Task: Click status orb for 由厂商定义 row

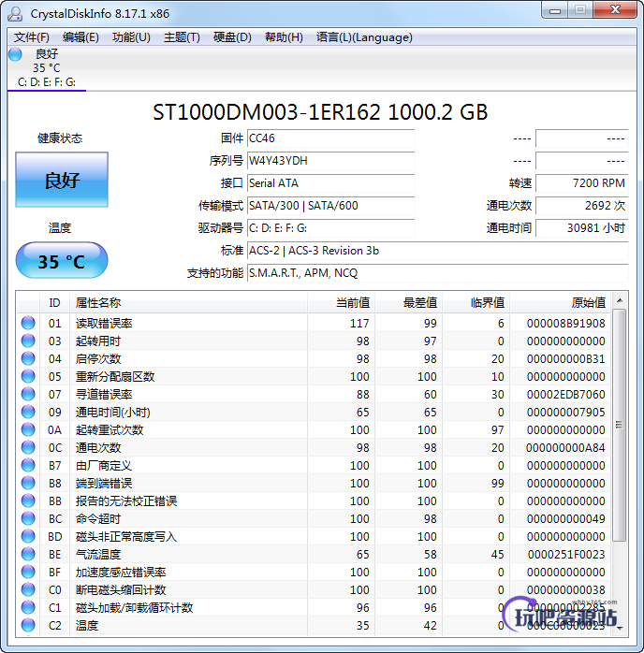Action: [28, 465]
